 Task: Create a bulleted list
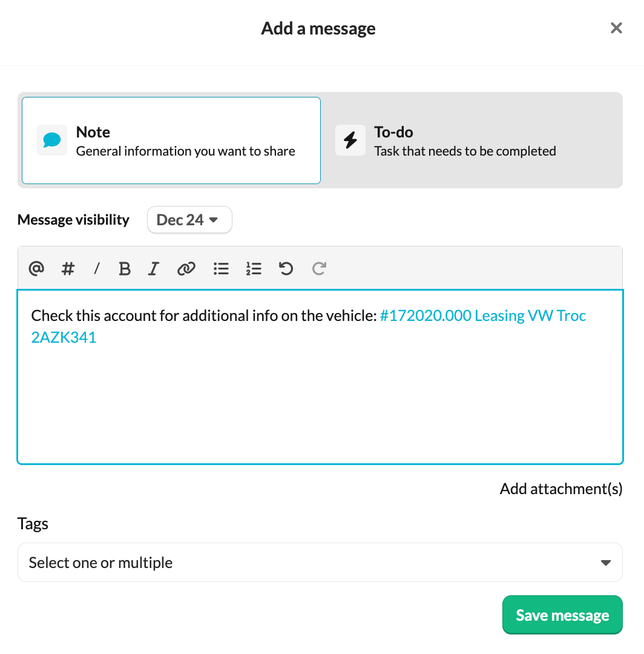coord(221,268)
